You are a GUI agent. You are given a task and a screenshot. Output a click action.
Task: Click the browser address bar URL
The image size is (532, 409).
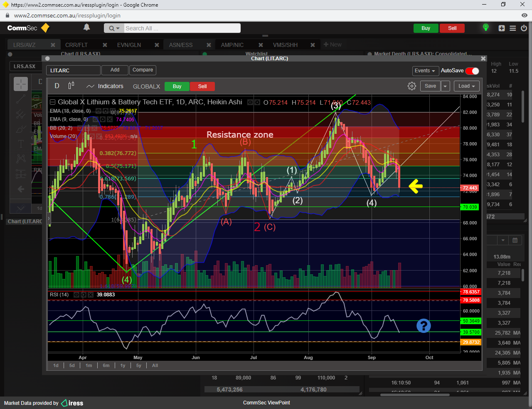coord(67,15)
